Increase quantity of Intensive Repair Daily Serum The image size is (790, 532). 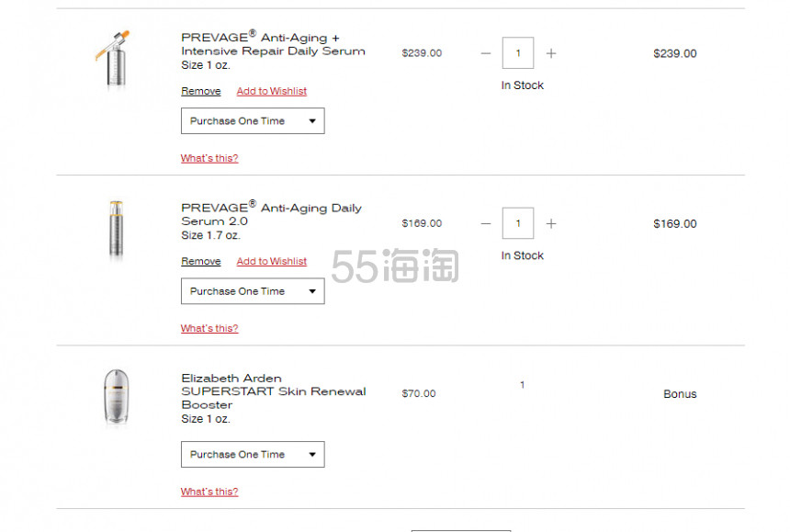tap(551, 53)
